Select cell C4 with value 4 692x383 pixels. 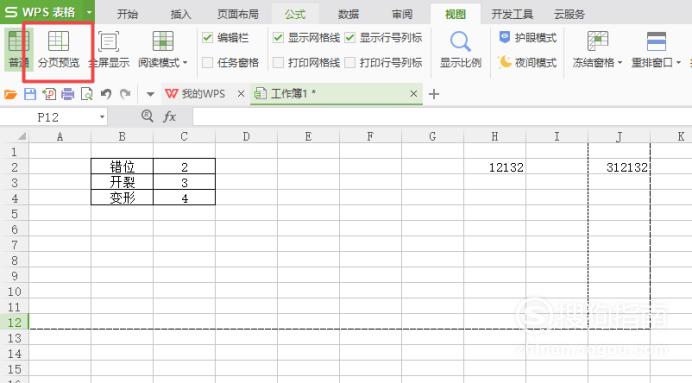pyautogui.click(x=184, y=198)
